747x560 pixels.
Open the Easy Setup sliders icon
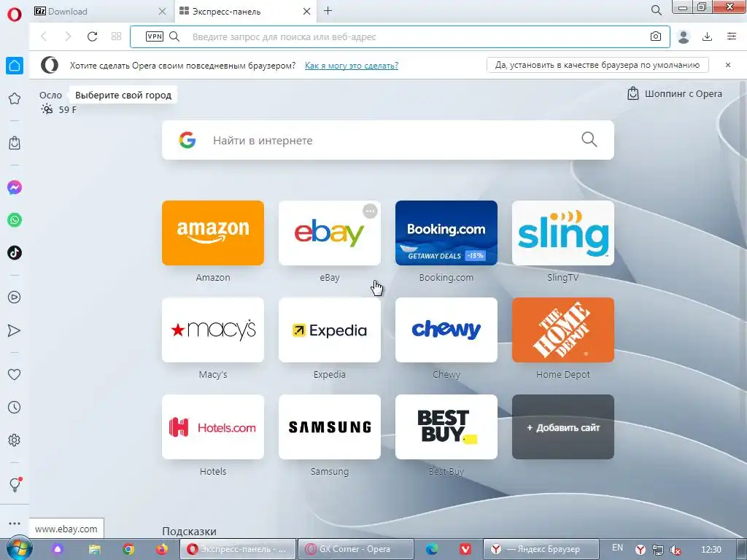point(732,36)
